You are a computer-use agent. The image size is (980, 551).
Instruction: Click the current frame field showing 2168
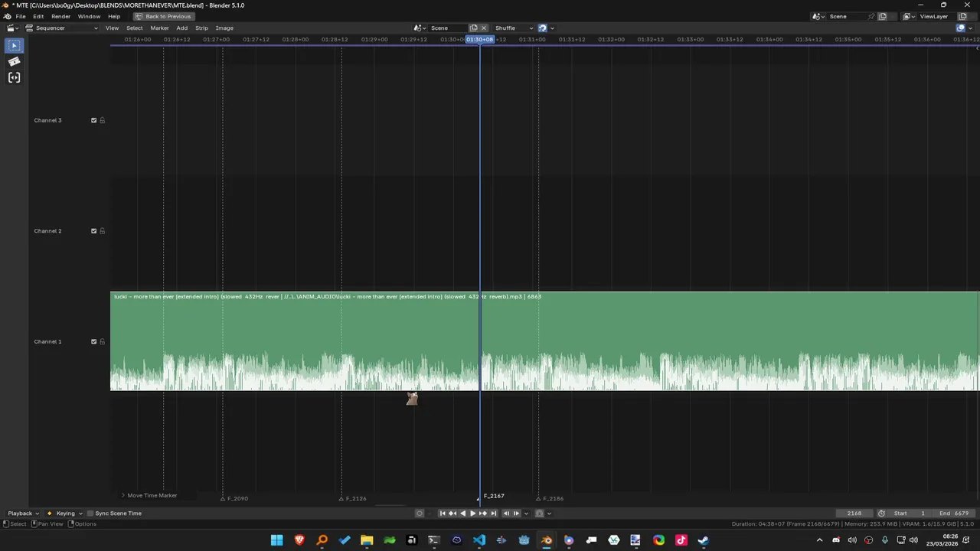(x=854, y=514)
